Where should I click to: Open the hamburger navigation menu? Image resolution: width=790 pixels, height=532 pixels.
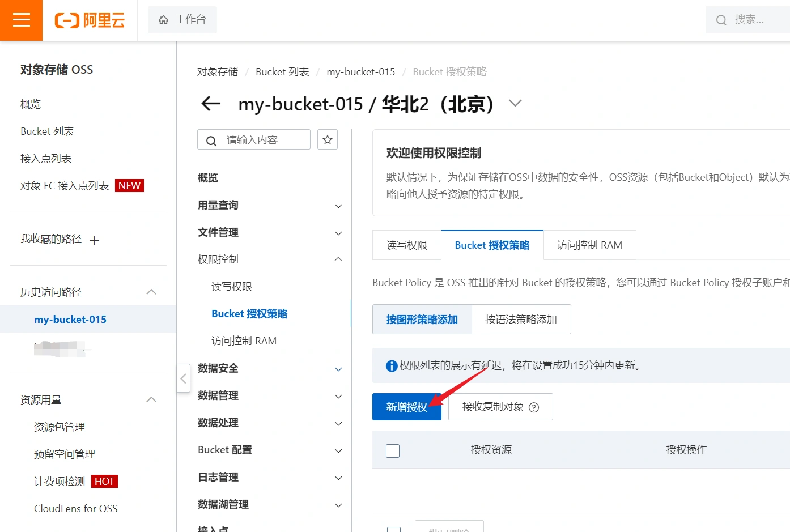pos(21,20)
